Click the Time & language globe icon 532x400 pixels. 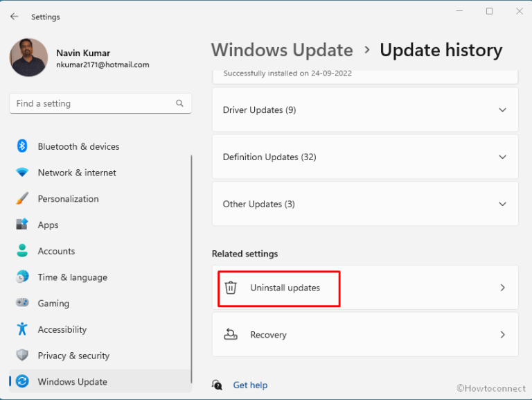pos(22,277)
